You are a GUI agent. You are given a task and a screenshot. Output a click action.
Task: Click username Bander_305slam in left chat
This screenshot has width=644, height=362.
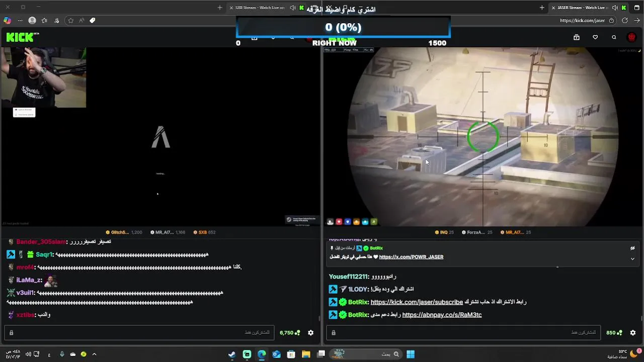[x=41, y=242]
